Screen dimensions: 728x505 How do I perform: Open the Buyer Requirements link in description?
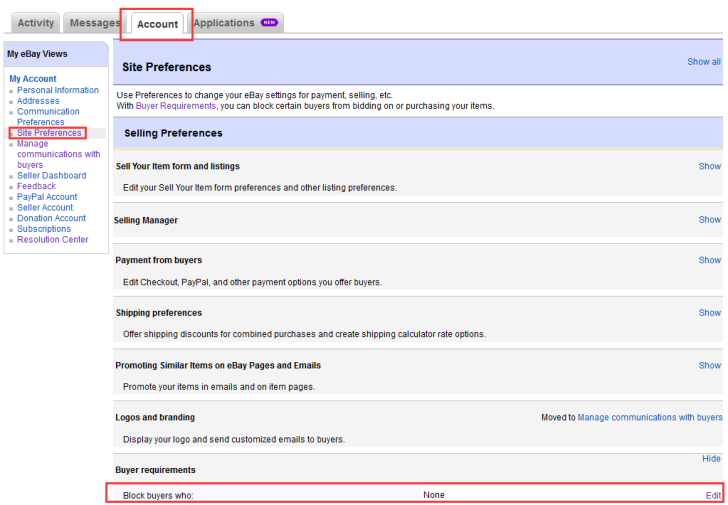pos(176,106)
